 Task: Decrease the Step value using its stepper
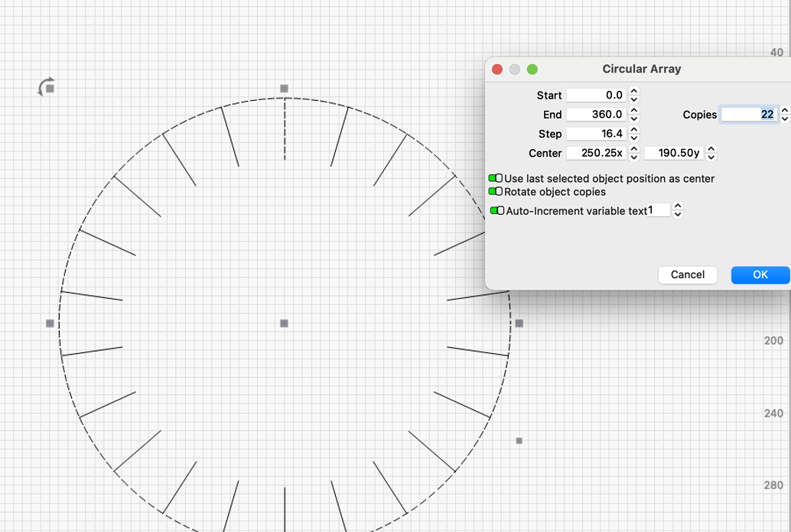coord(633,137)
